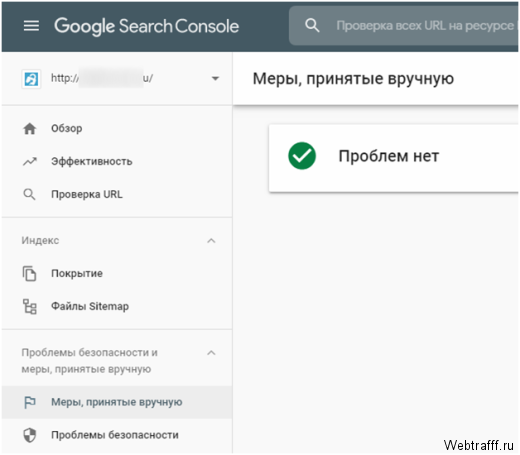Click the home icon next to Обзор
Screen dimensions: 520x455
point(30,128)
